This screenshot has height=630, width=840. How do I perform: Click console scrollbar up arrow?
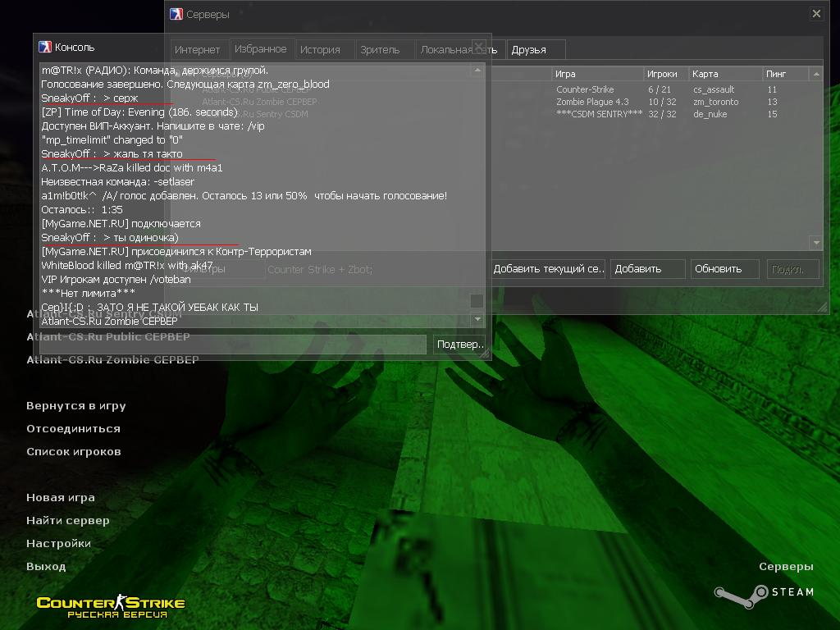coord(477,71)
